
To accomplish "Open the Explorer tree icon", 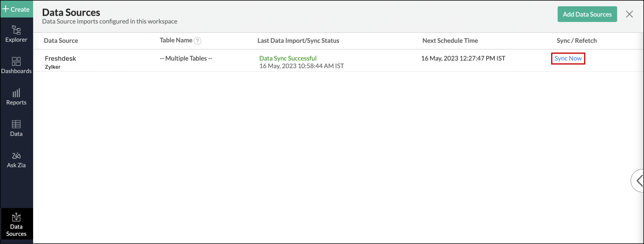I will tap(16, 30).
